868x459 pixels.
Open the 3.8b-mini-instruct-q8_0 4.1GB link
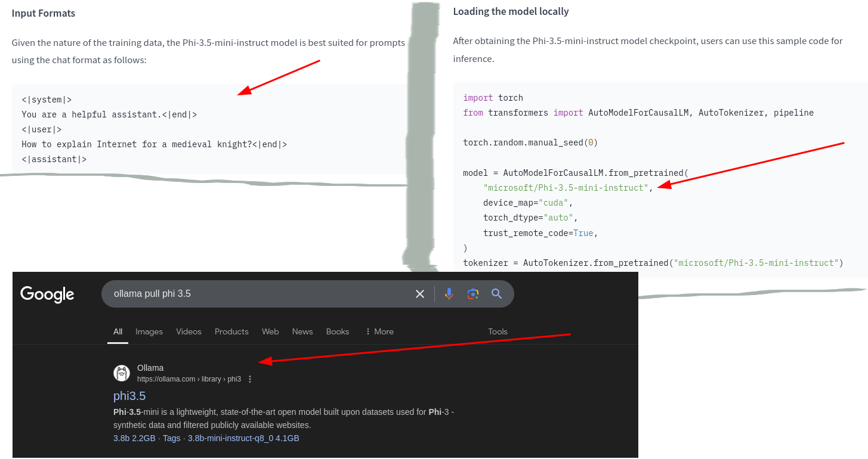243,438
